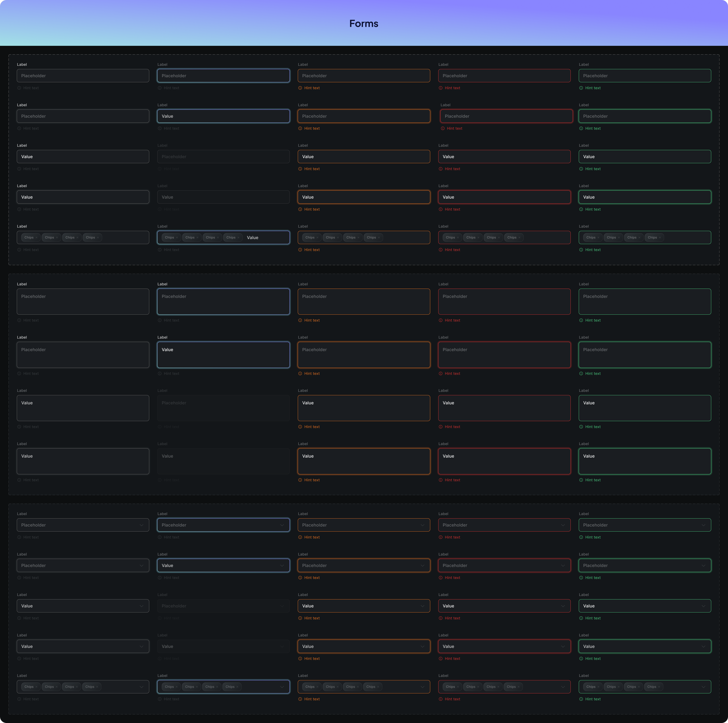The image size is (728, 723).
Task: Click info icon below orange chips dropdown
Action: point(300,699)
